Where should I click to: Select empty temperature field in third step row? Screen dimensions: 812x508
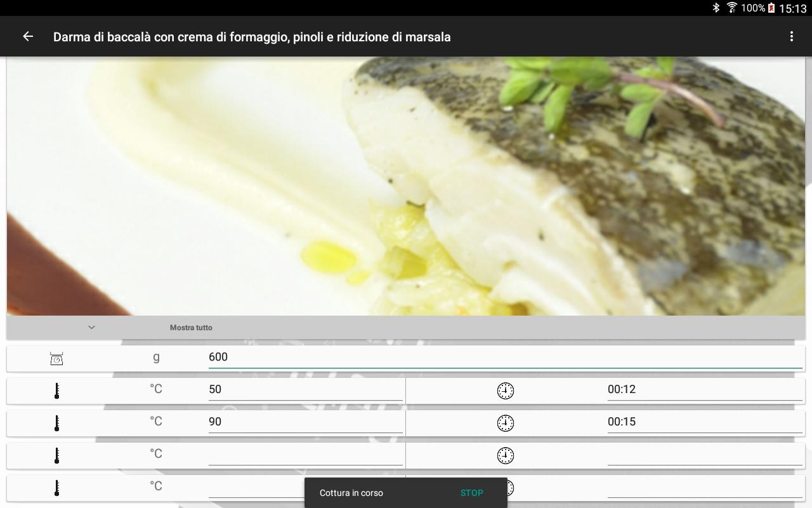click(305, 455)
